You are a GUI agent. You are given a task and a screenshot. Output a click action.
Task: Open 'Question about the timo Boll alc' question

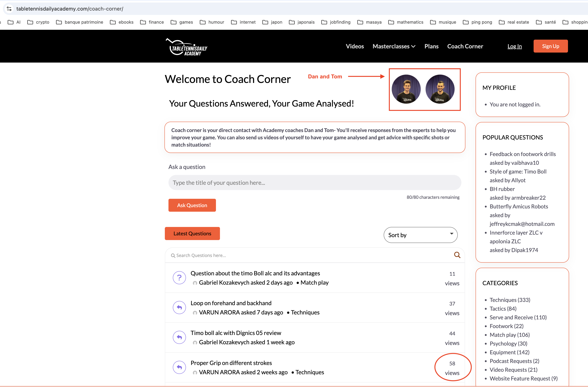tap(255, 273)
